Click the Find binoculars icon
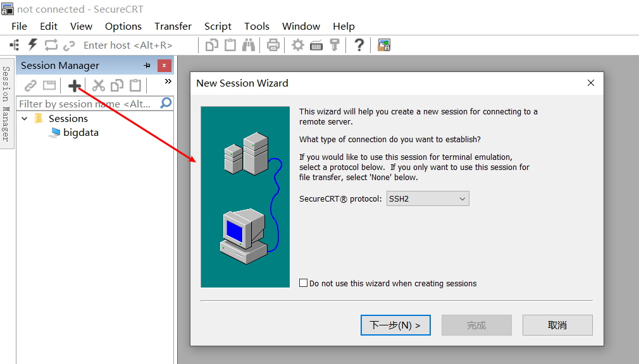This screenshot has height=364, width=639. point(249,45)
